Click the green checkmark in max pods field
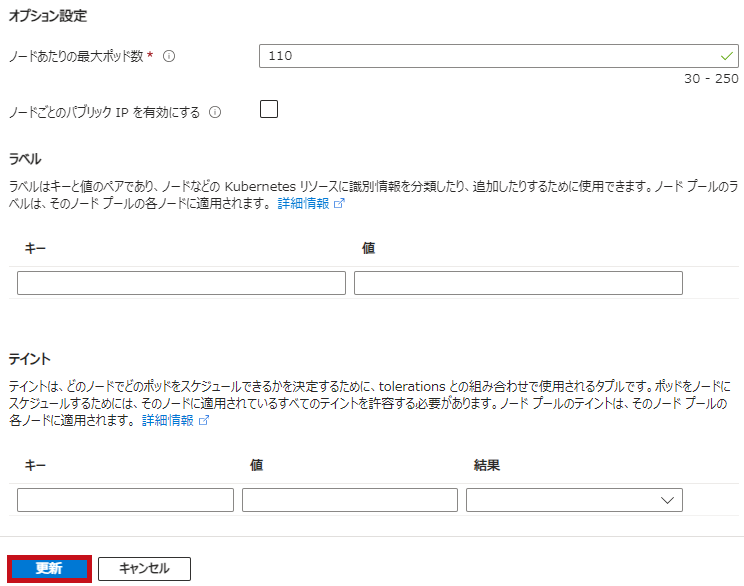 726,56
